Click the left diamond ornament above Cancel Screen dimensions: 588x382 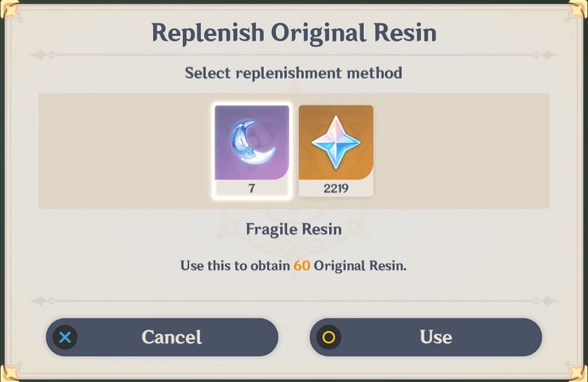pyautogui.click(x=40, y=301)
